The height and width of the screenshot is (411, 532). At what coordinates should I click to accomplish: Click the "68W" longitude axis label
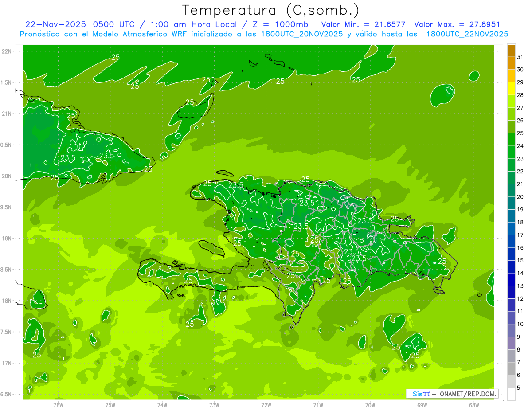coord(474,405)
